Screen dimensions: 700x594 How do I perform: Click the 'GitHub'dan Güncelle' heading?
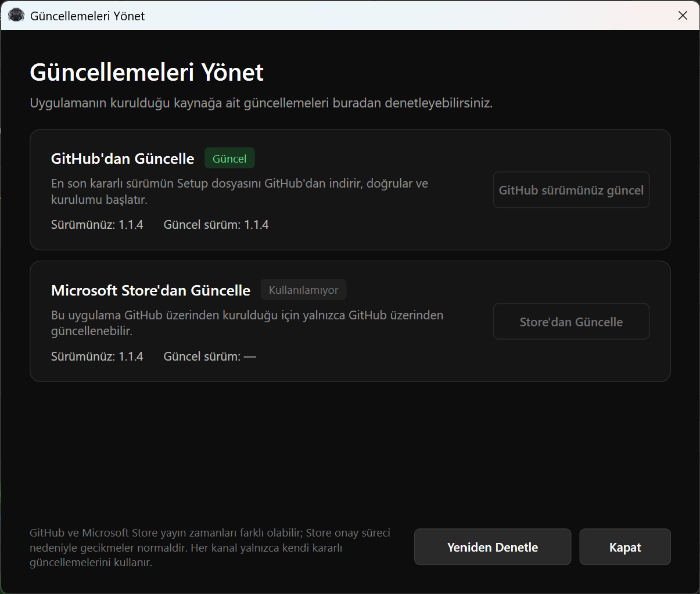pos(123,159)
